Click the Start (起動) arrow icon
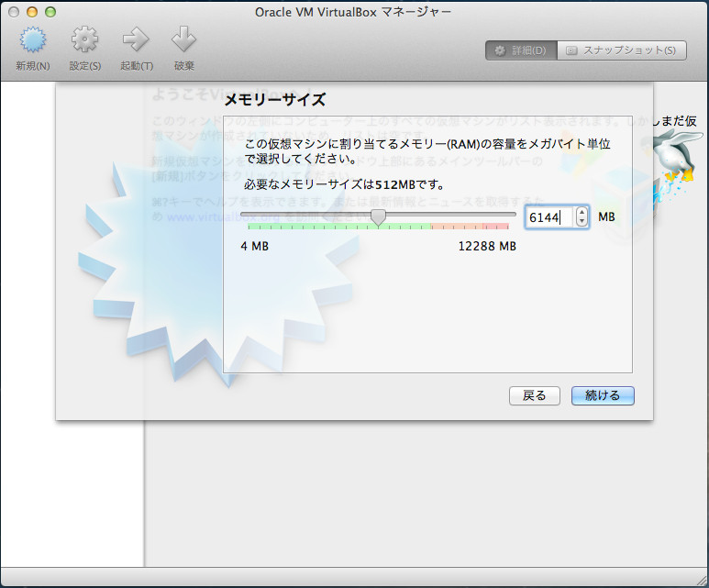 137,40
